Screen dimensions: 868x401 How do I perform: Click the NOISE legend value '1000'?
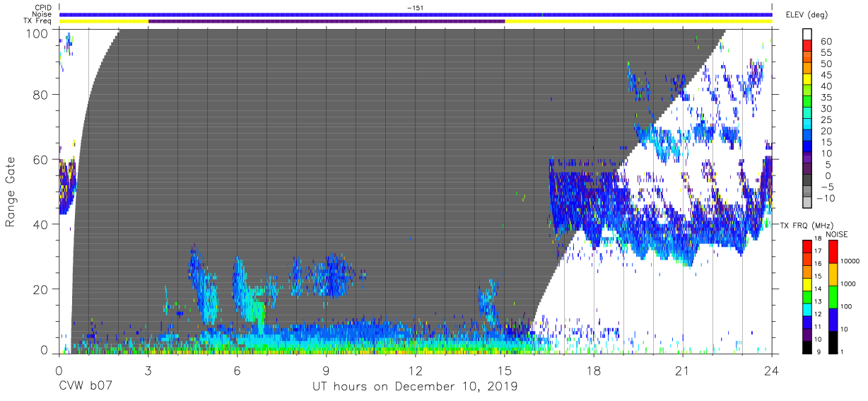(850, 285)
